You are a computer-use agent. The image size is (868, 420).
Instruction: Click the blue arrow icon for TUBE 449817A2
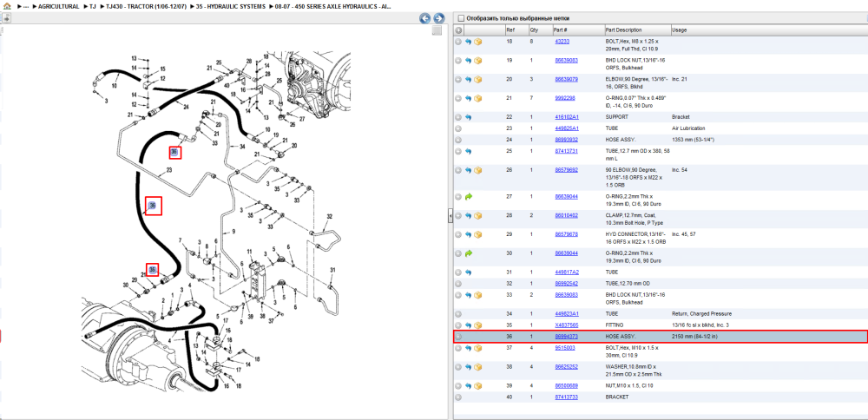point(468,272)
